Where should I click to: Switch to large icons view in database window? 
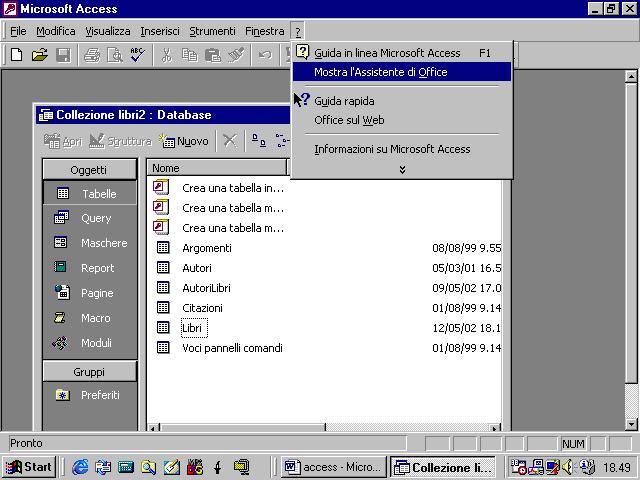258,141
